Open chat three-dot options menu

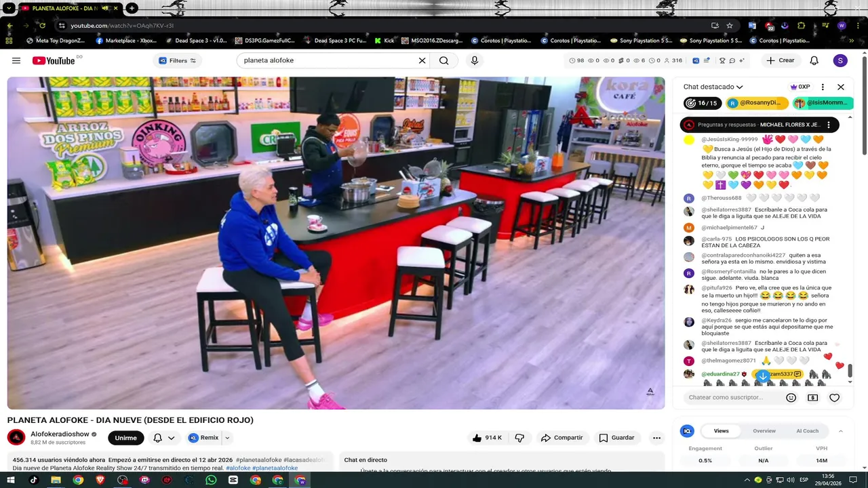point(823,87)
